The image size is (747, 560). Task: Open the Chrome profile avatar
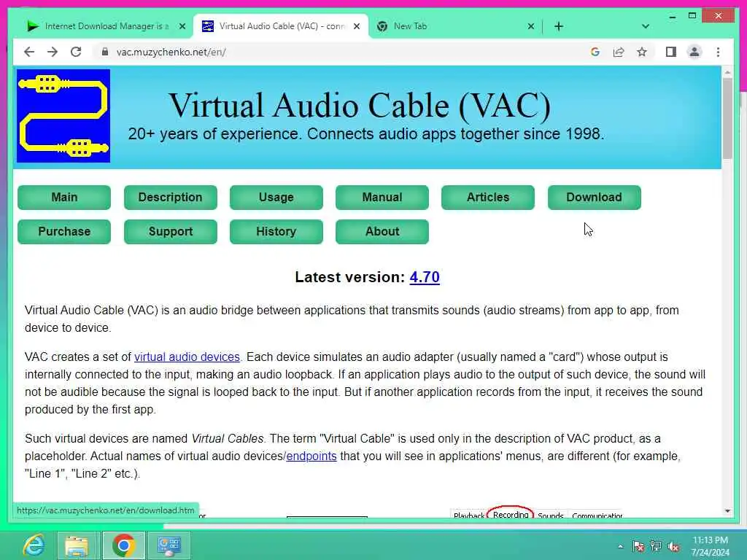(694, 52)
